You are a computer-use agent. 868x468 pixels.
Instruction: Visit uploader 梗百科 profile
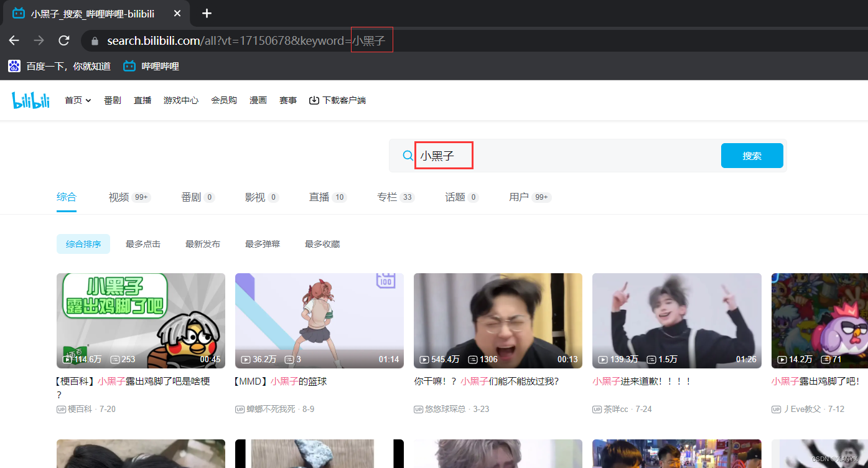point(80,409)
